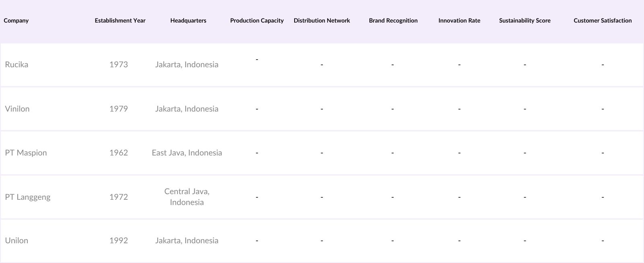Image resolution: width=644 pixels, height=263 pixels.
Task: Select the Vinilon company name
Action: tap(17, 109)
